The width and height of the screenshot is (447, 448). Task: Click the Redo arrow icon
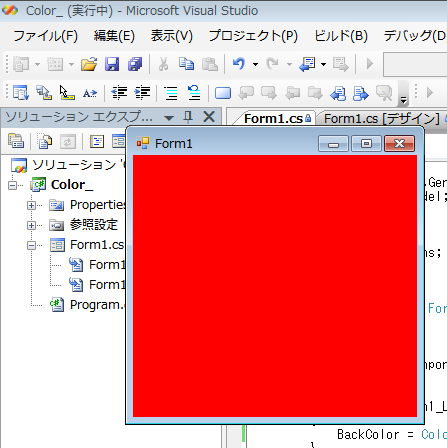(273, 63)
